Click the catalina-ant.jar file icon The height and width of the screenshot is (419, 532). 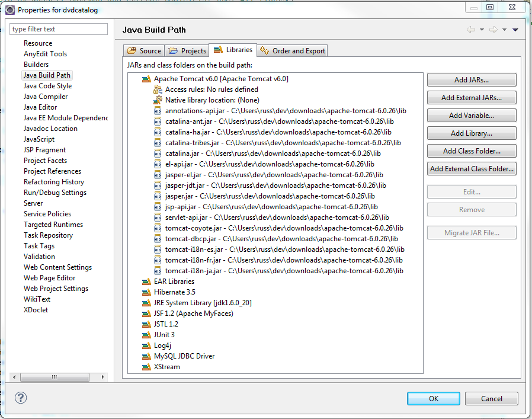pos(158,121)
